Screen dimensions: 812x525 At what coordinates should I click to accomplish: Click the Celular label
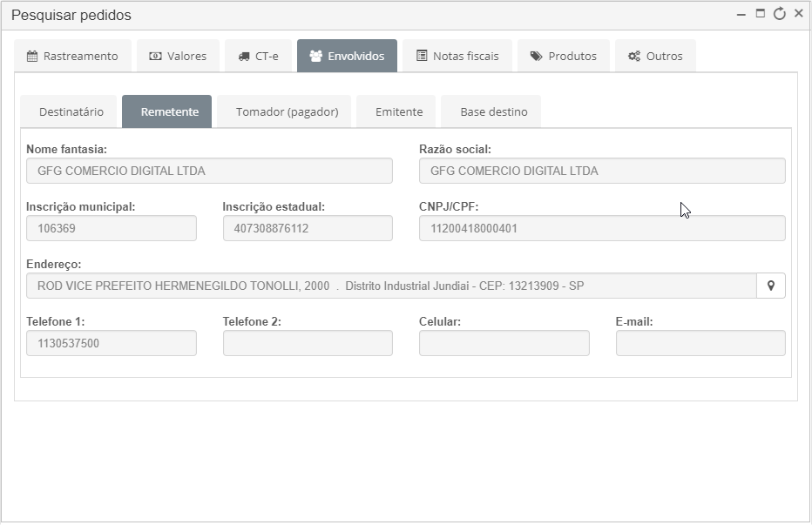(440, 321)
